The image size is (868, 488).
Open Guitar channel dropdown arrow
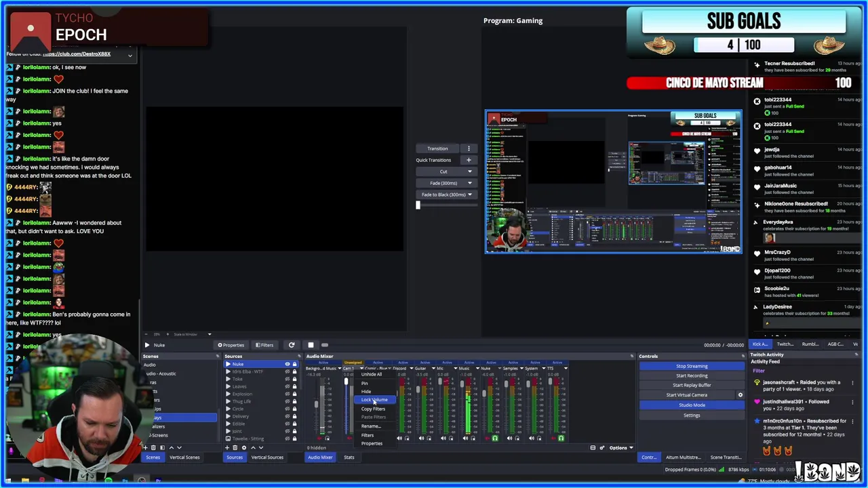433,368
